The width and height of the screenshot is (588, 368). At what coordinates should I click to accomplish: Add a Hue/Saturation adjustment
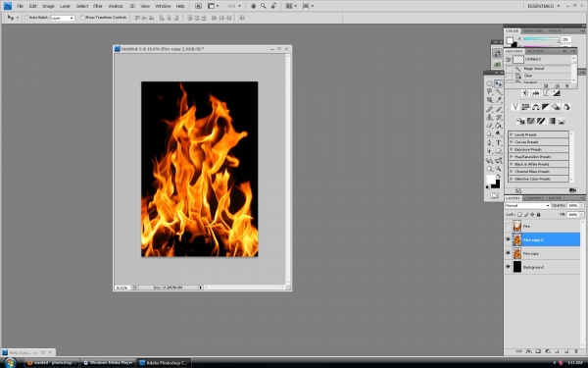[x=525, y=107]
